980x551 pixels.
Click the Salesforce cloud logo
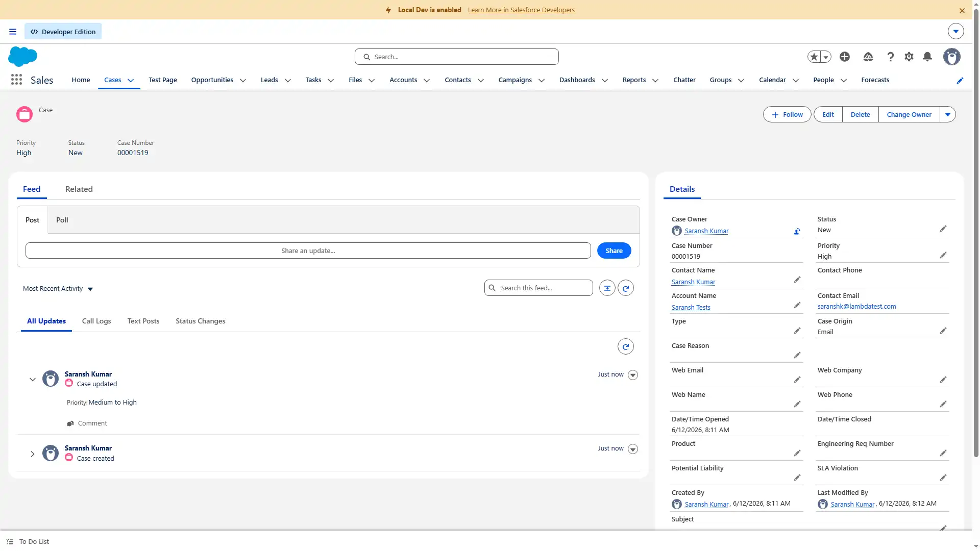[23, 57]
